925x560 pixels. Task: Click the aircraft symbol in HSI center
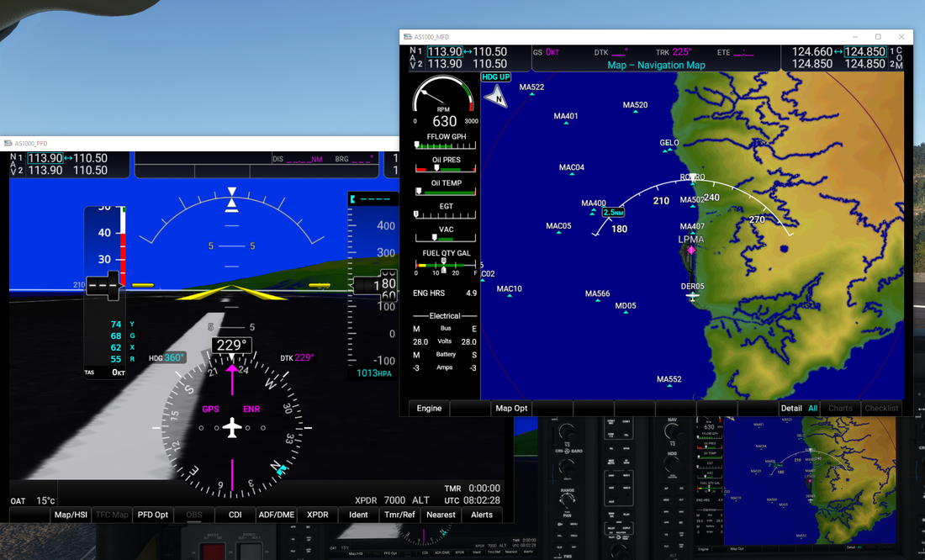[x=232, y=428]
